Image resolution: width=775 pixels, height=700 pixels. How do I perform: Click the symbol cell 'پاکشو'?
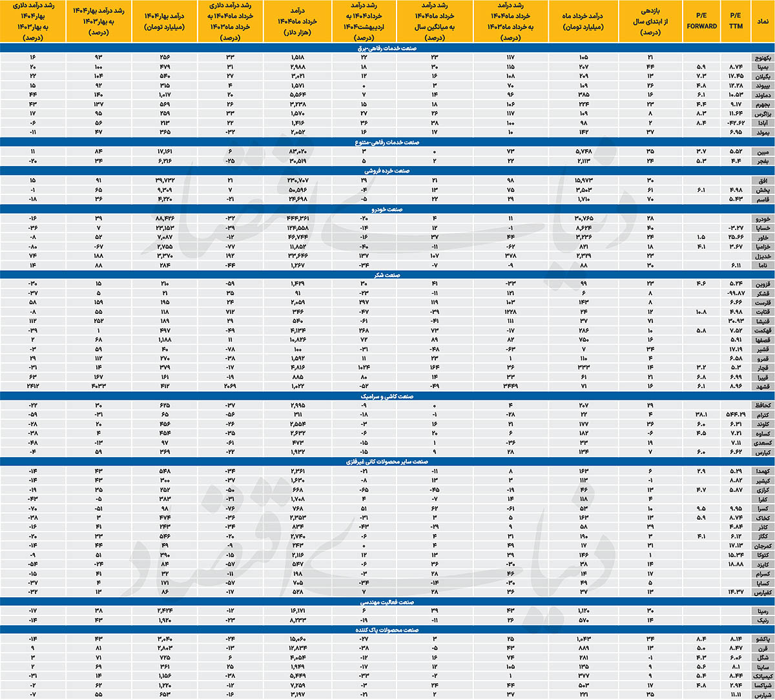tap(762, 639)
